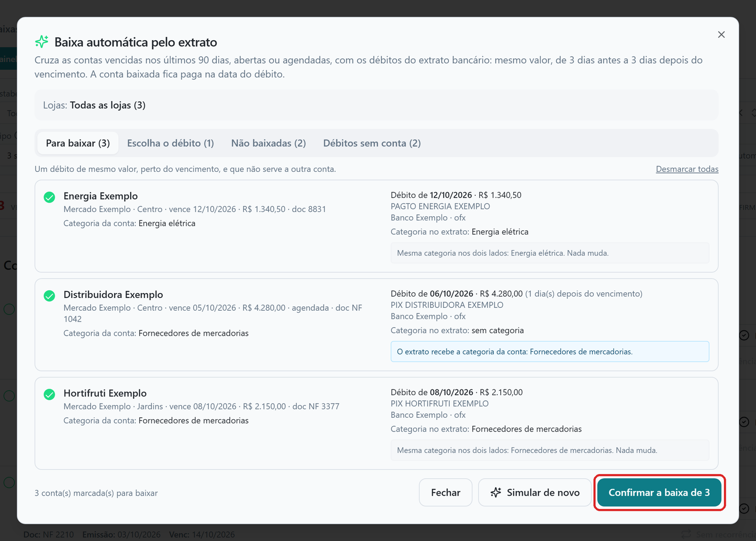The image size is (756, 541).
Task: Click the sparkle icon in Simular de novo
Action: [x=496, y=492]
